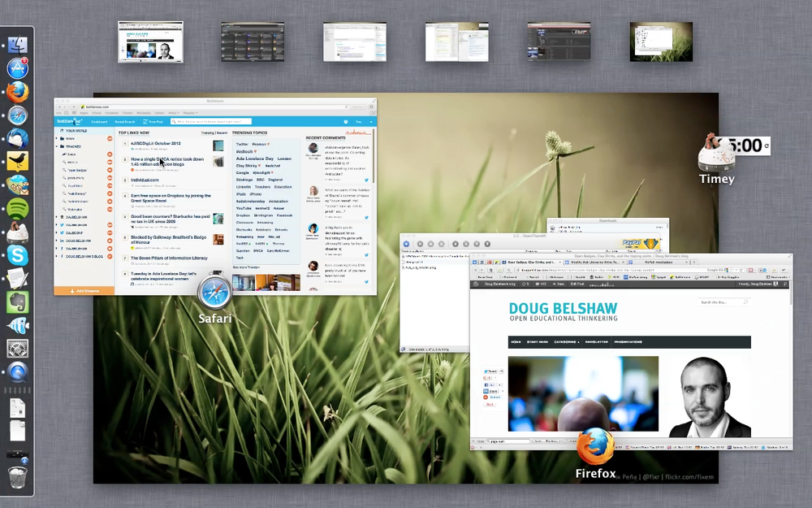Viewport: 812px width, 508px height.
Task: Select the second desktop thumbnail in Mission Control
Action: click(253, 41)
